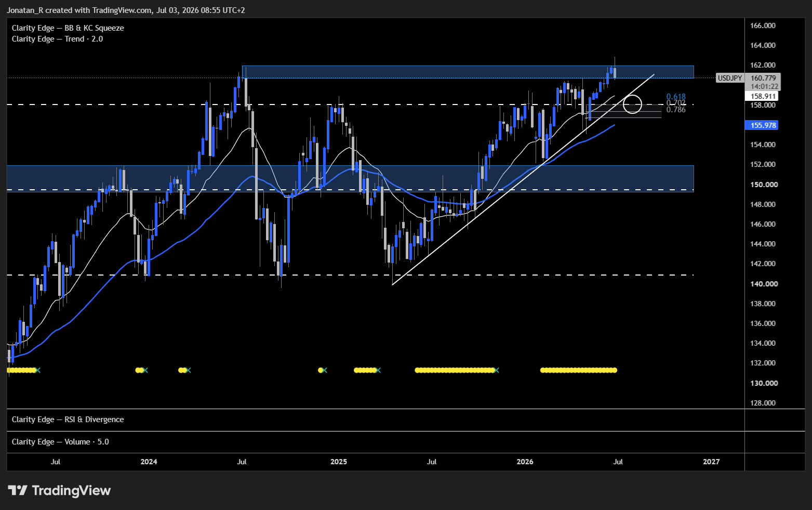Click the 148.000 price scale label
812x510 pixels.
pos(763,204)
